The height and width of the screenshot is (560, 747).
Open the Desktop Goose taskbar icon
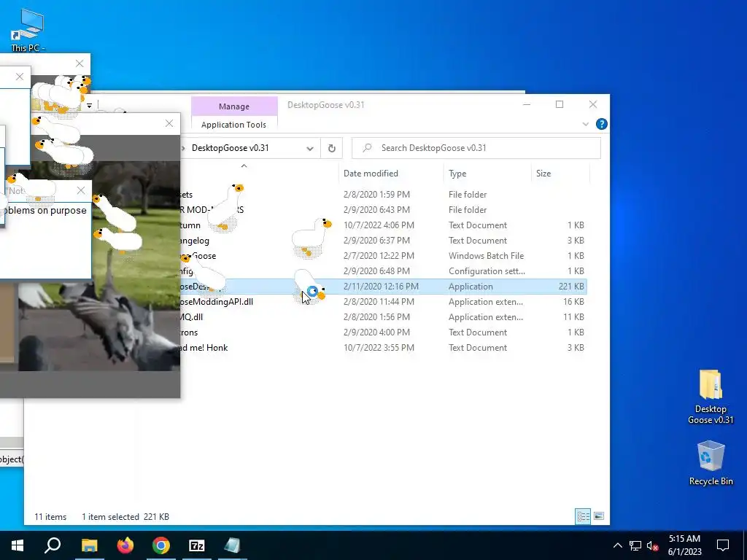coord(233,545)
